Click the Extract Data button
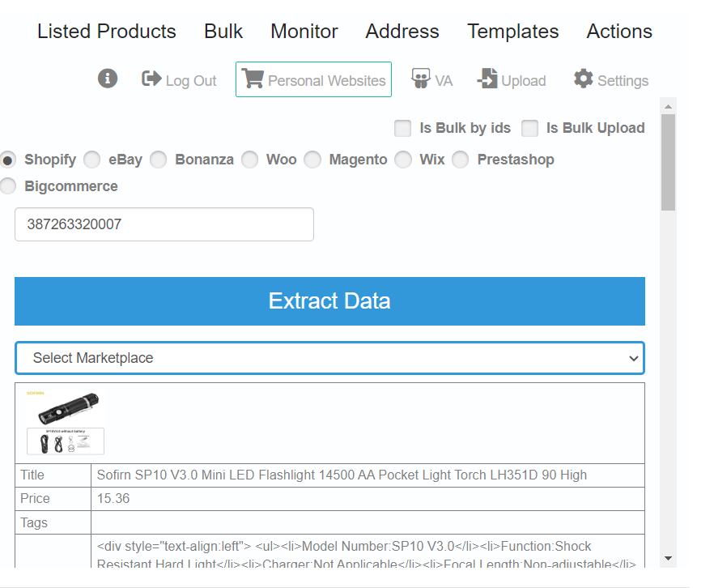The width and height of the screenshot is (714, 588). (329, 301)
